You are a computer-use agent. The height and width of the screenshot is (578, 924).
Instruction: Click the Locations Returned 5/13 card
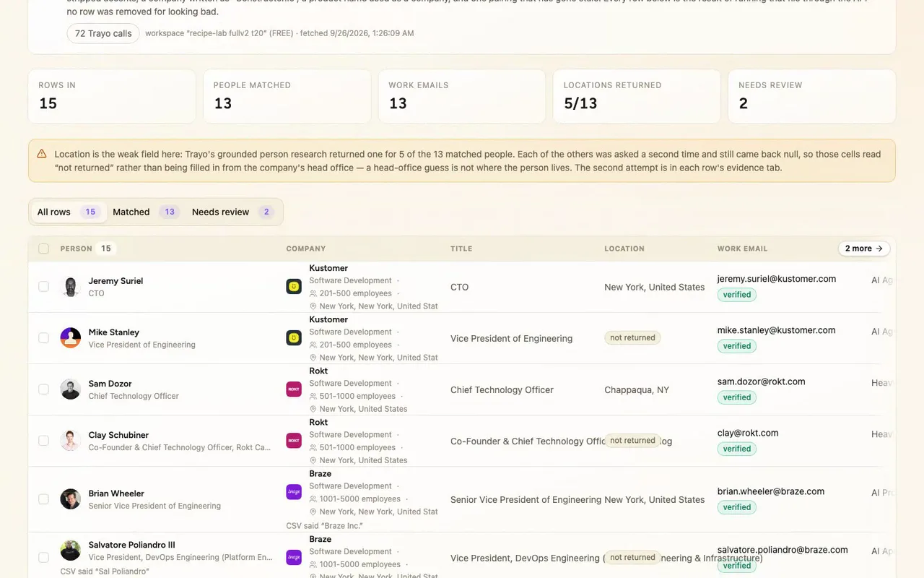pyautogui.click(x=637, y=96)
